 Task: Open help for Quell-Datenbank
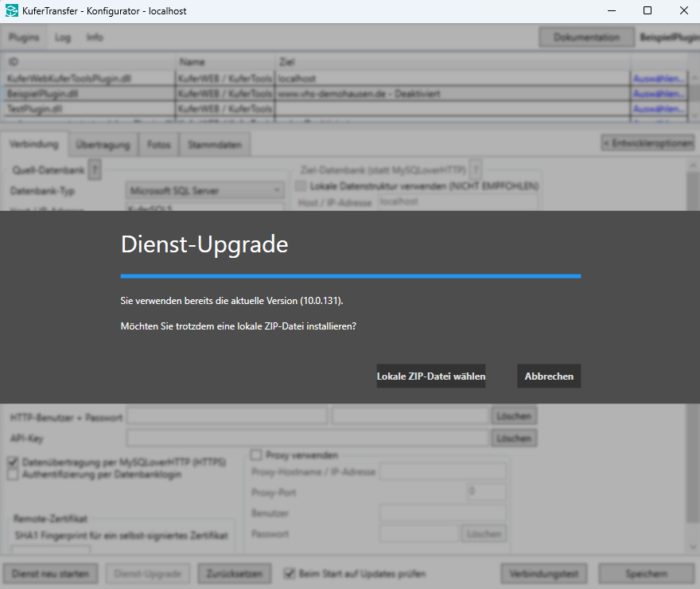pos(94,170)
